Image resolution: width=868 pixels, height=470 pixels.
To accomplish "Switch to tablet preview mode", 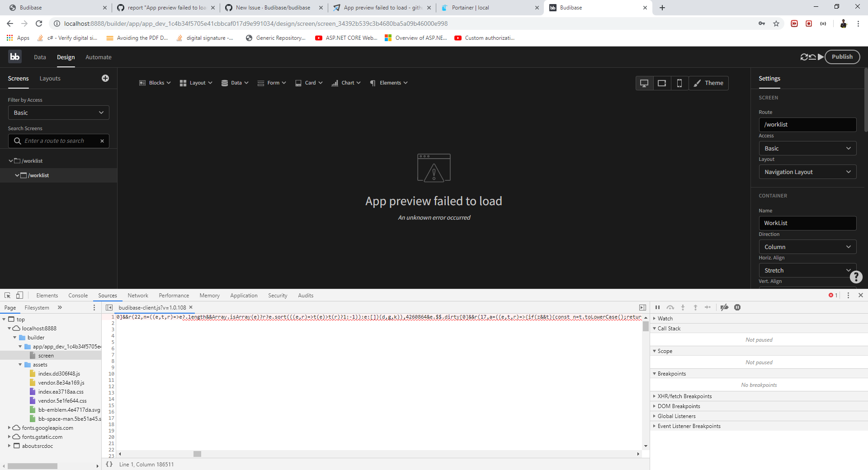I will click(x=662, y=83).
